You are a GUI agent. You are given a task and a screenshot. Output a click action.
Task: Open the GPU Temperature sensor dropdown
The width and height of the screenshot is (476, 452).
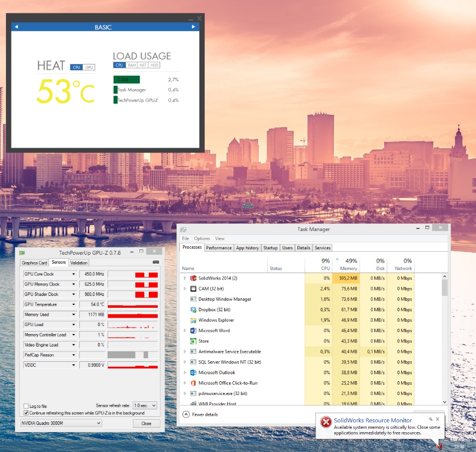[x=73, y=305]
